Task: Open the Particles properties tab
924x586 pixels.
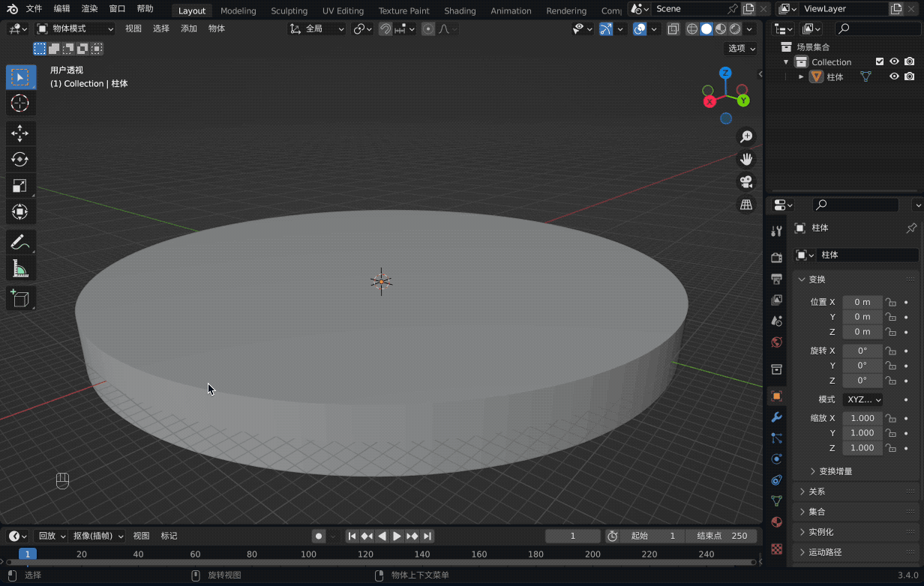Action: (x=777, y=438)
